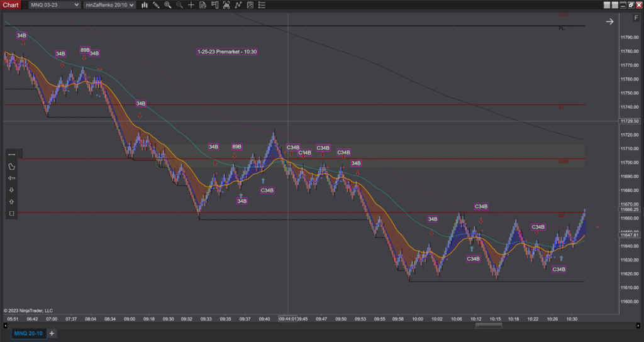
Task: Click the red S1 level label
Action: [562, 107]
